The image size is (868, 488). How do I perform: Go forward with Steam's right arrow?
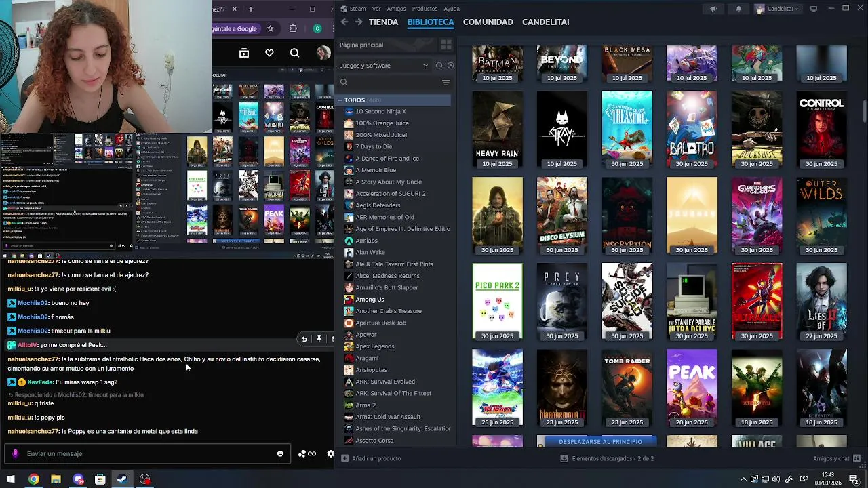pos(359,22)
